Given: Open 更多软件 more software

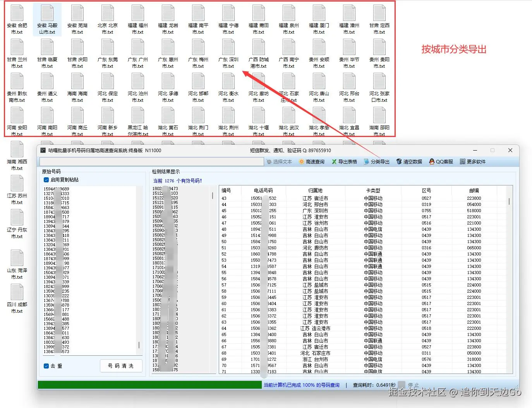Looking at the screenshot, I should point(473,162).
